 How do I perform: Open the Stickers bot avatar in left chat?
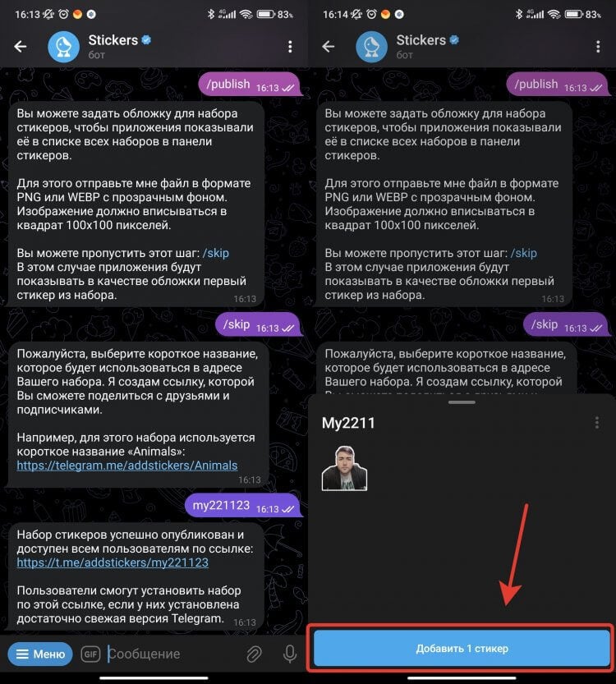pos(64,47)
